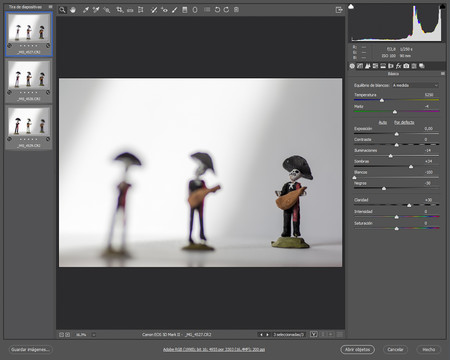Select the Radial Filter tool

pyautogui.click(x=195, y=10)
